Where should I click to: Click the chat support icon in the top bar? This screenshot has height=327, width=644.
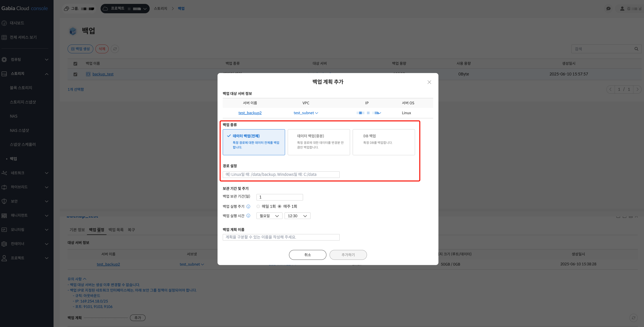click(608, 9)
